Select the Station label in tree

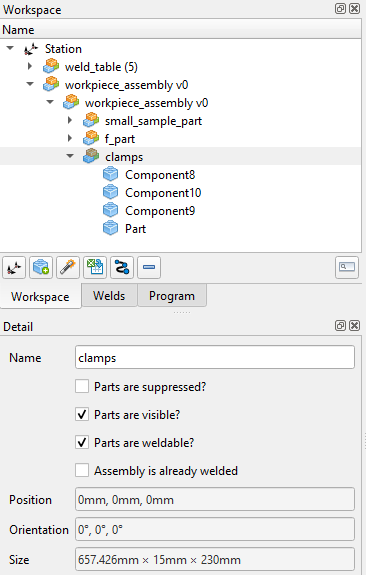point(63,49)
